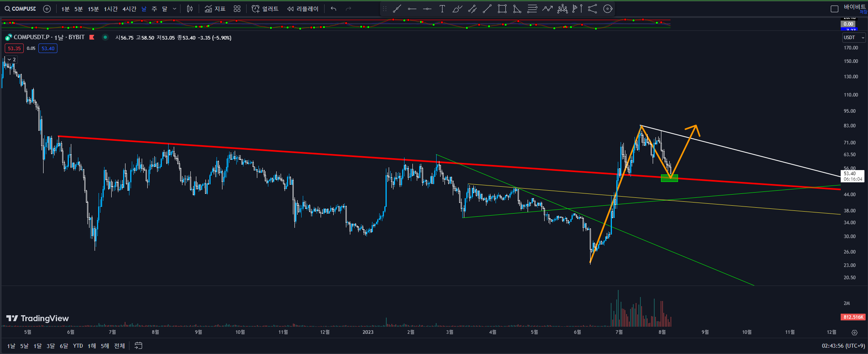Set date range to 6달
This screenshot has width=868, height=354.
pos(64,346)
